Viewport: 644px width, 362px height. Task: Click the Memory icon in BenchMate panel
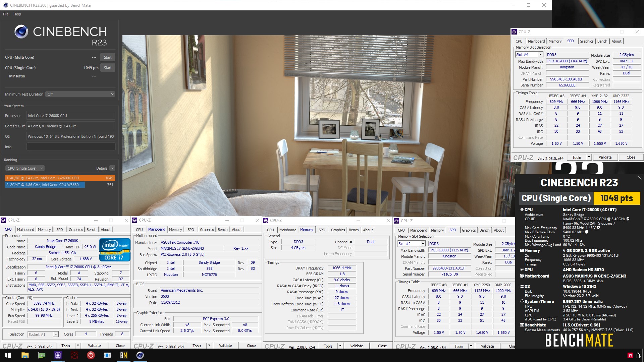click(522, 250)
